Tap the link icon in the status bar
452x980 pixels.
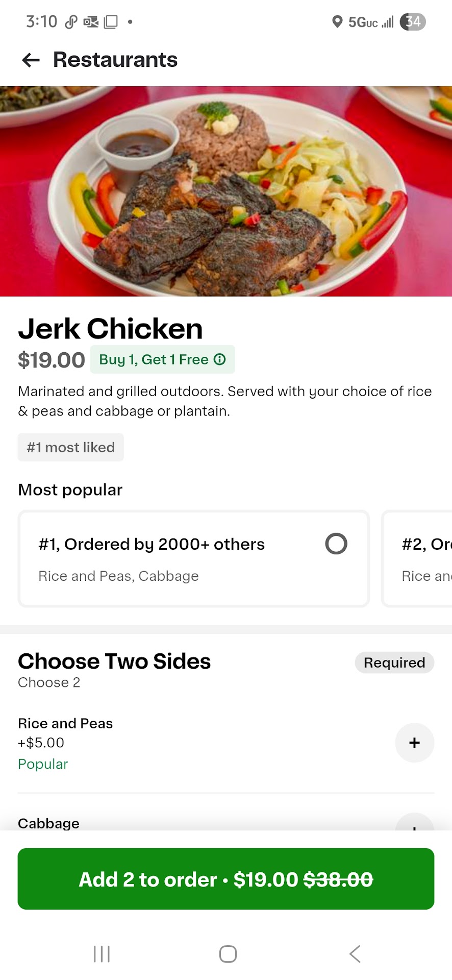coord(71,22)
